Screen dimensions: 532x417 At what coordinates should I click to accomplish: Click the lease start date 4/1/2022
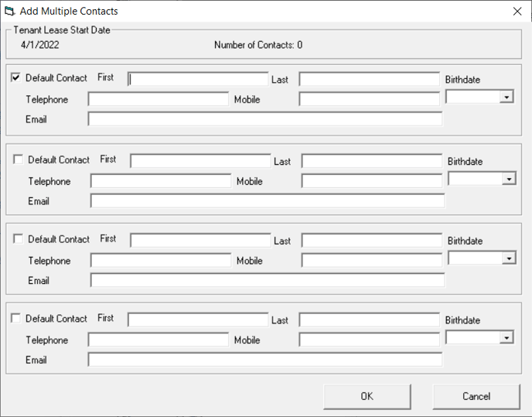(x=40, y=45)
